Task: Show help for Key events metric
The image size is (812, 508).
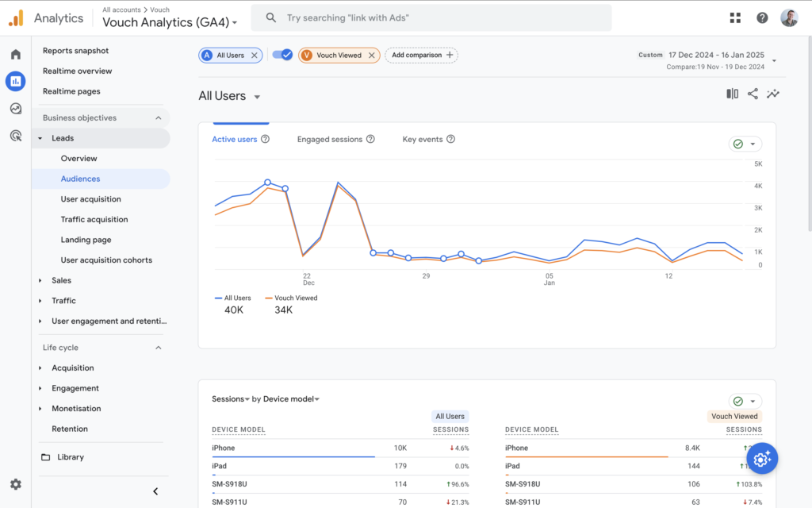Action: 450,139
